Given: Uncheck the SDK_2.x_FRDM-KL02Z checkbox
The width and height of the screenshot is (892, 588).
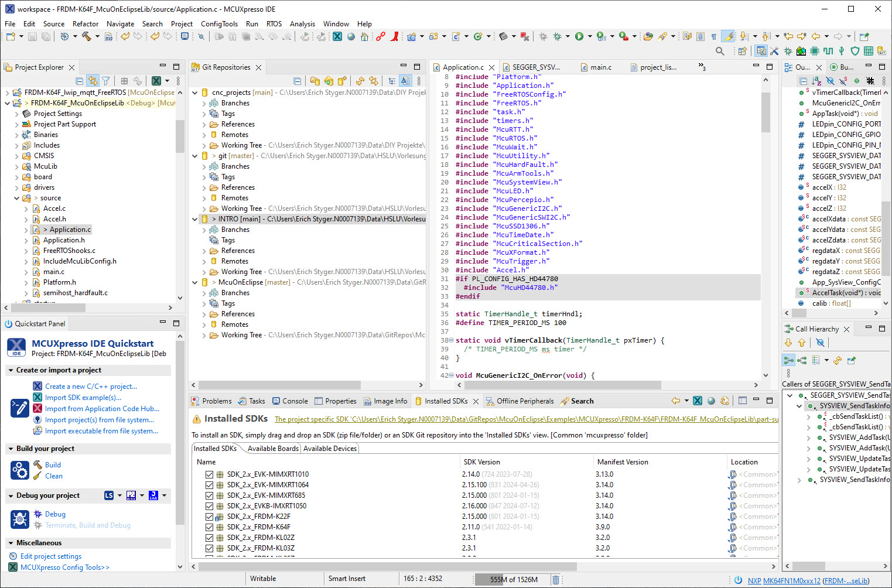Looking at the screenshot, I should [209, 537].
